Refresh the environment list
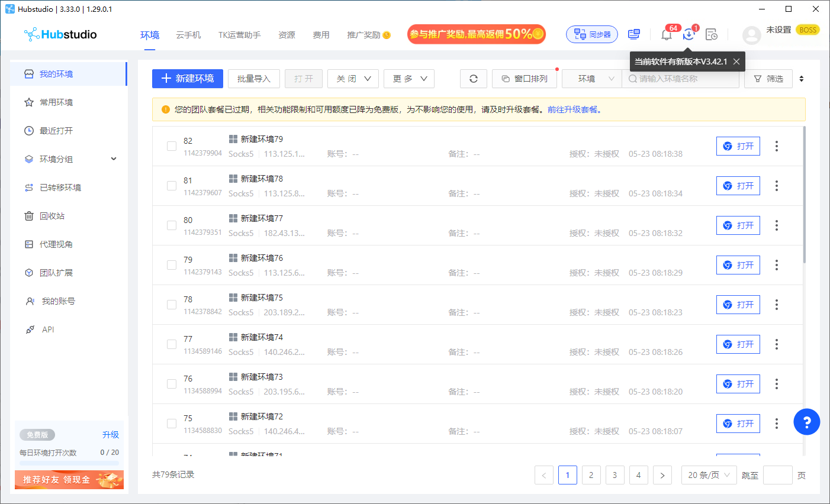The height and width of the screenshot is (504, 830). [474, 79]
